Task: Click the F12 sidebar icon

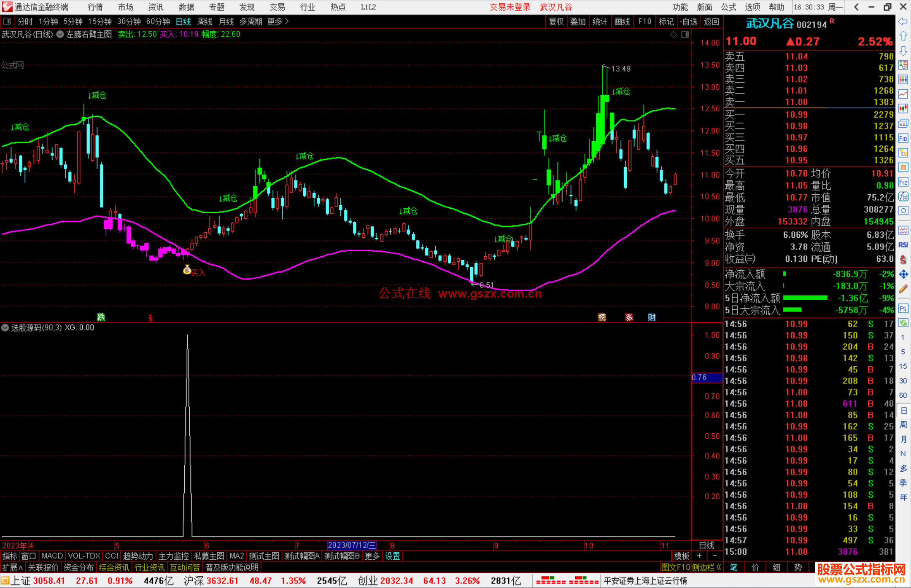Action: click(903, 182)
